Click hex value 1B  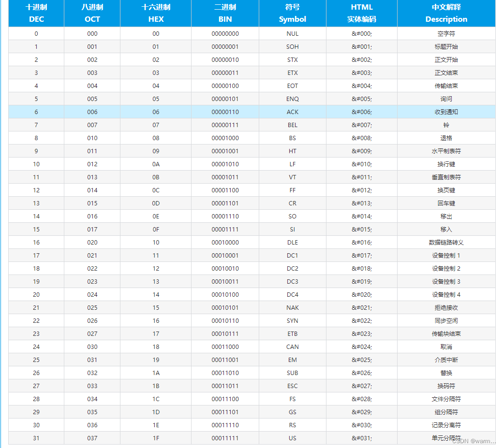pyautogui.click(x=156, y=386)
